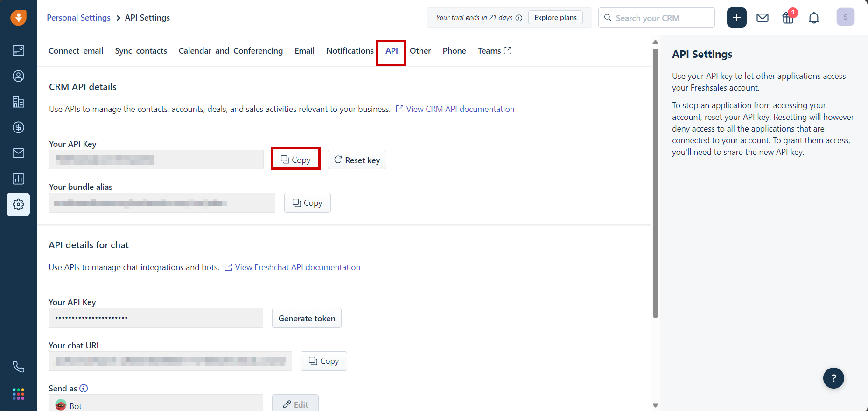Switch to the Other tab
Screen dimensions: 868x411
(x=420, y=51)
